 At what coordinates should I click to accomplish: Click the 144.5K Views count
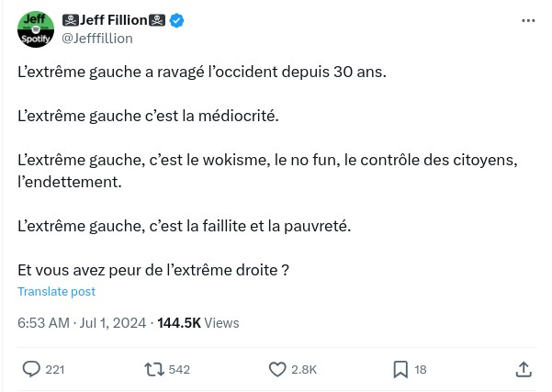(198, 322)
